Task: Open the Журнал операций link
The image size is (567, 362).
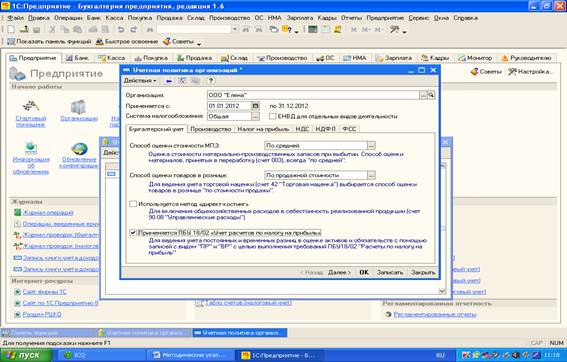Action: [48, 213]
